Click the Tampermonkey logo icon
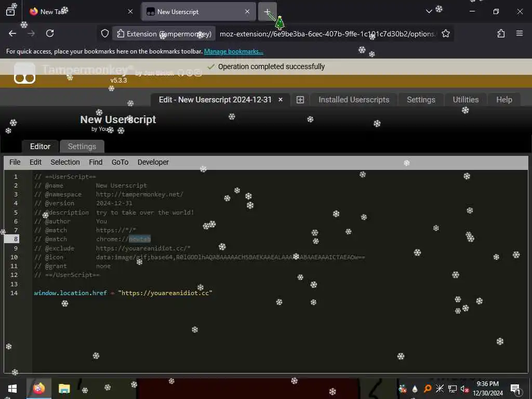This screenshot has width=532, height=399. [x=24, y=73]
